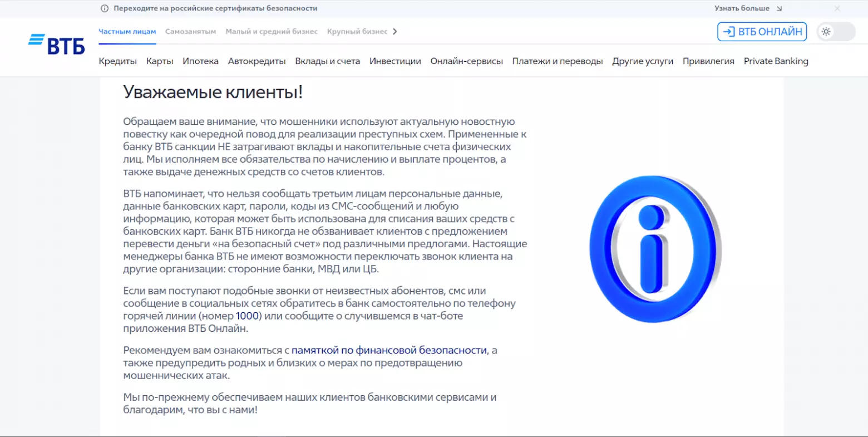
Task: Click the large blue info illustration
Action: [655, 249]
